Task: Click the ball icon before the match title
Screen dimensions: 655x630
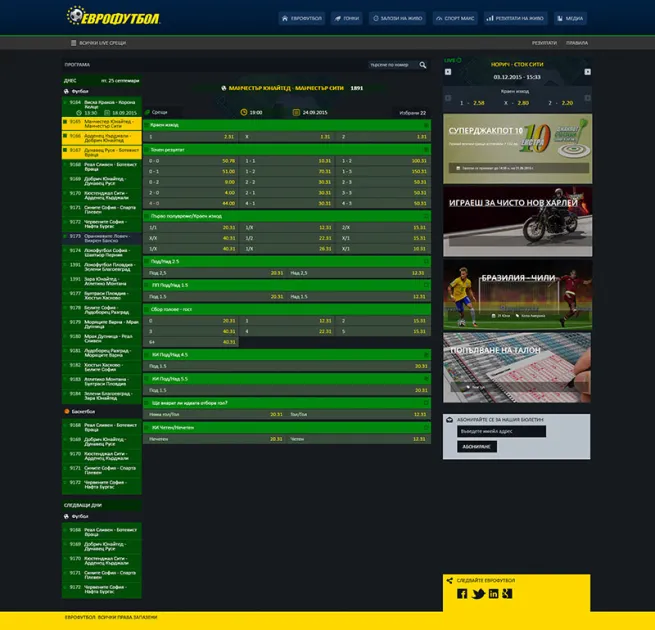Action: point(223,88)
